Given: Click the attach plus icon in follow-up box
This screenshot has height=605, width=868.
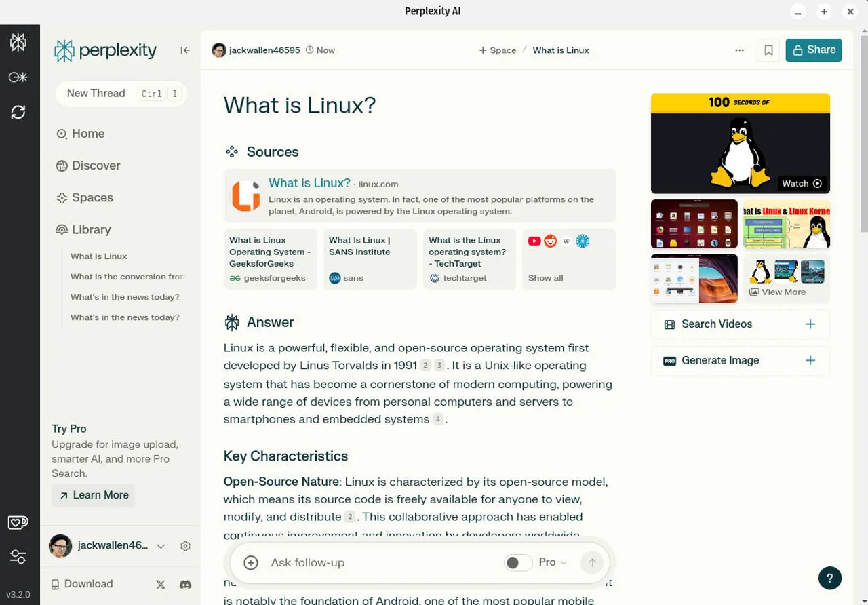Looking at the screenshot, I should click(251, 562).
